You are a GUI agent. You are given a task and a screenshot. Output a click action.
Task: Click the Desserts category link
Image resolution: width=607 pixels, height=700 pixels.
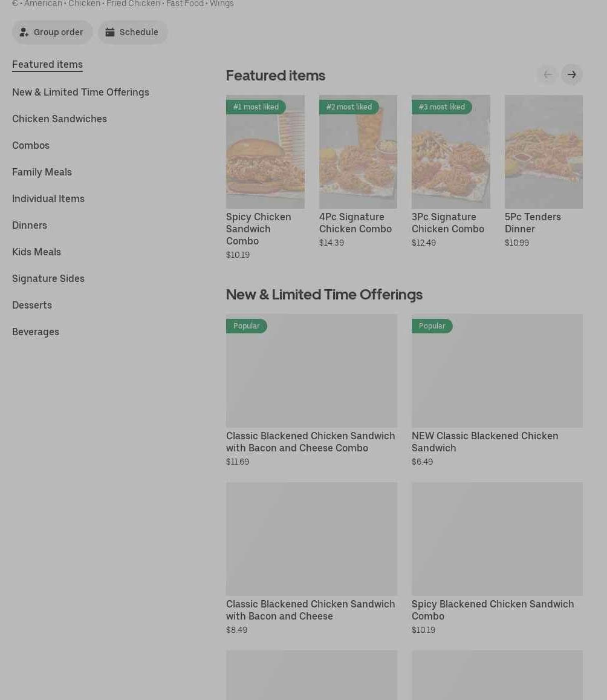click(x=32, y=305)
